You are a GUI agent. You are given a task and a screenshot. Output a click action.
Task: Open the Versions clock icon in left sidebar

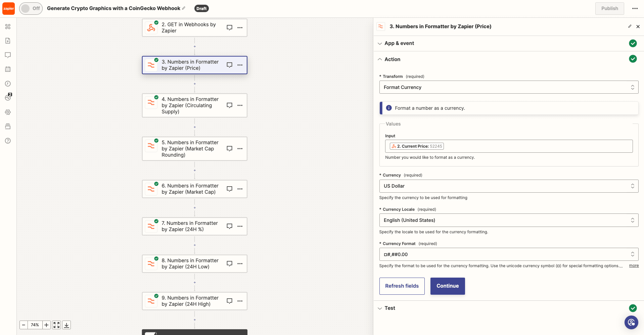[x=8, y=84]
